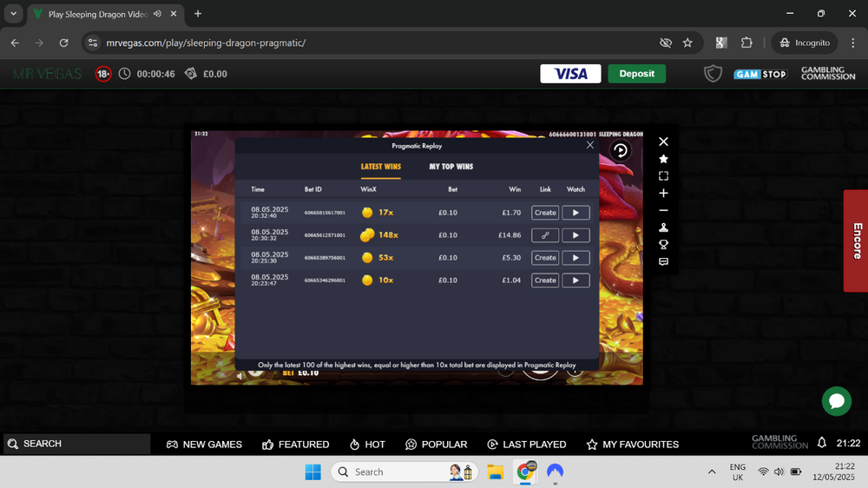Open the trophy icon in game sidebar
868x488 pixels.
(663, 245)
